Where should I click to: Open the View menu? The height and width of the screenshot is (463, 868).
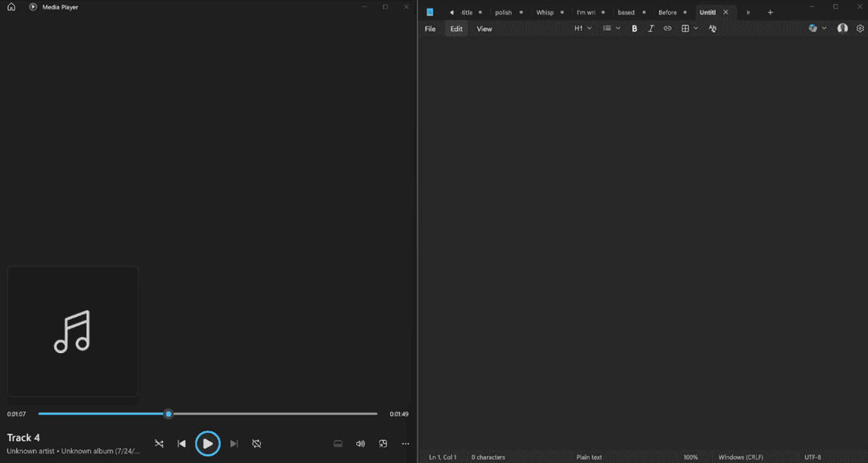tap(484, 29)
